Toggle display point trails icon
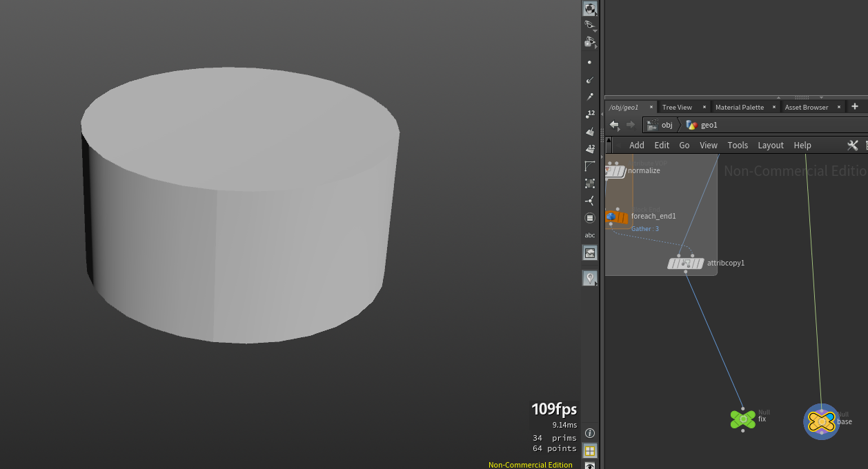The height and width of the screenshot is (469, 868). [589, 97]
